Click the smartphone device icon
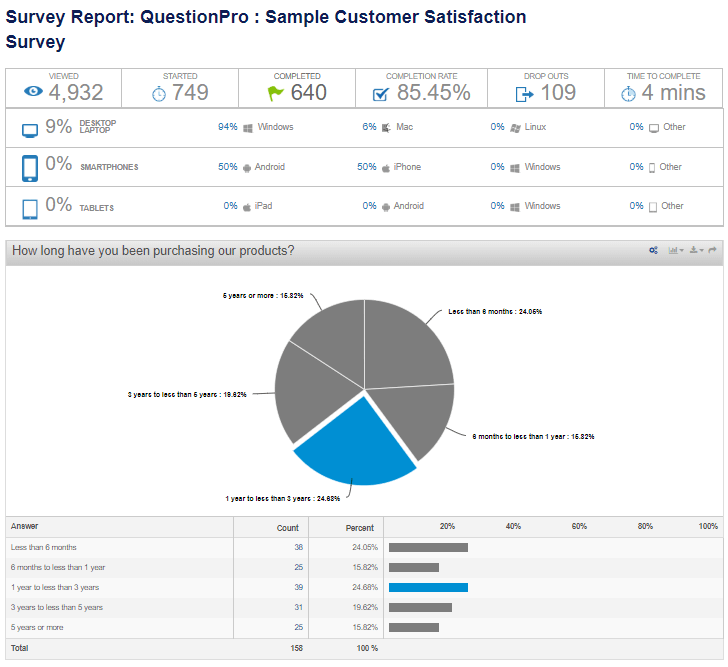The image size is (728, 667). coord(30,167)
